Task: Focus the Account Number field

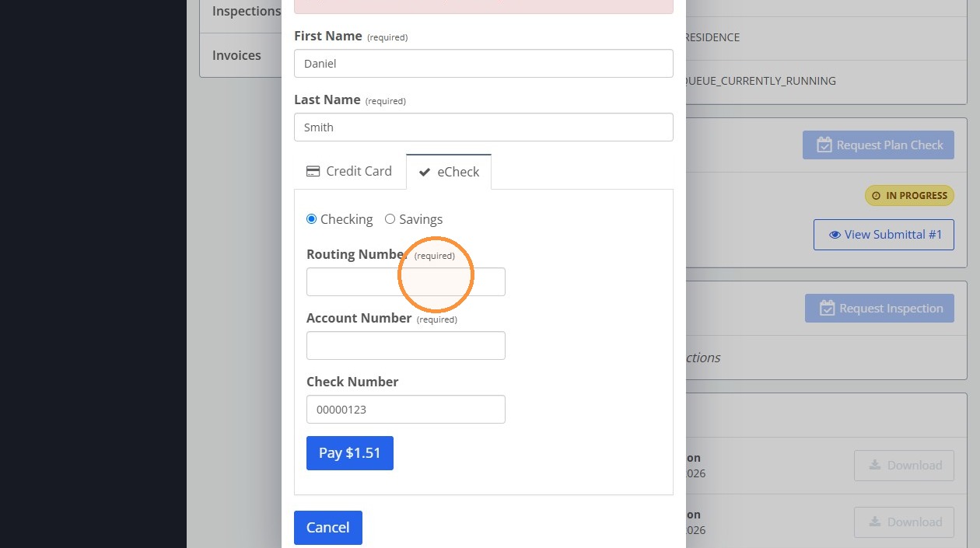Action: click(x=406, y=346)
